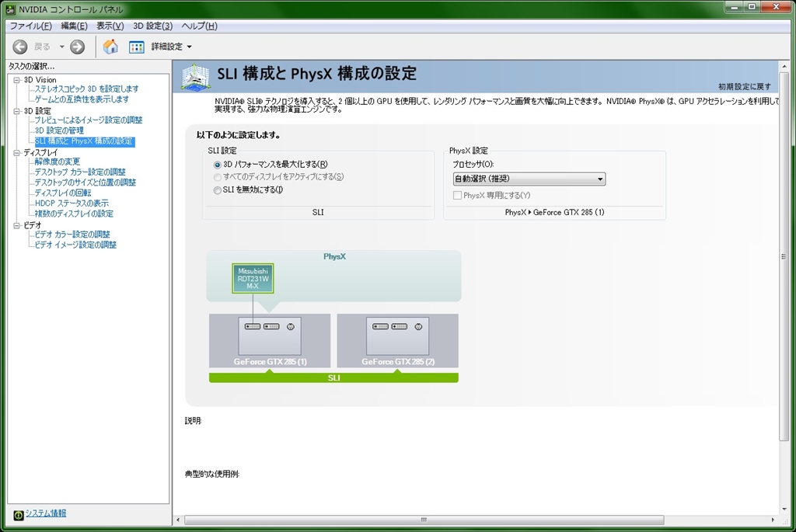The image size is (796, 532).
Task: Collapse the ビデオ tree node
Action: [17, 225]
